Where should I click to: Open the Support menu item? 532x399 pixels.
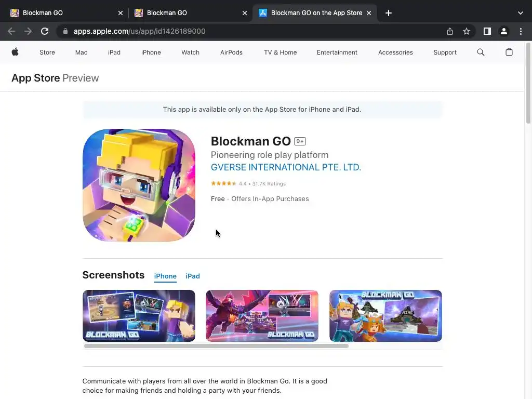point(445,52)
